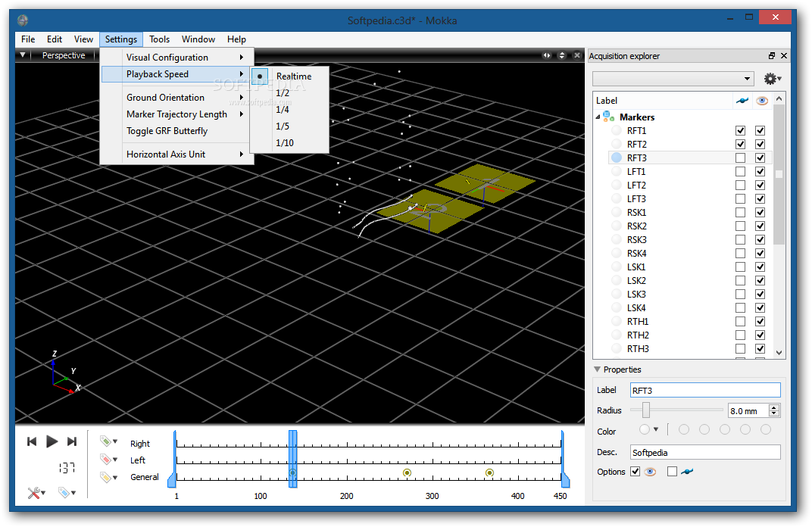Skip to first frame button
This screenshot has width=812, height=527.
32,441
